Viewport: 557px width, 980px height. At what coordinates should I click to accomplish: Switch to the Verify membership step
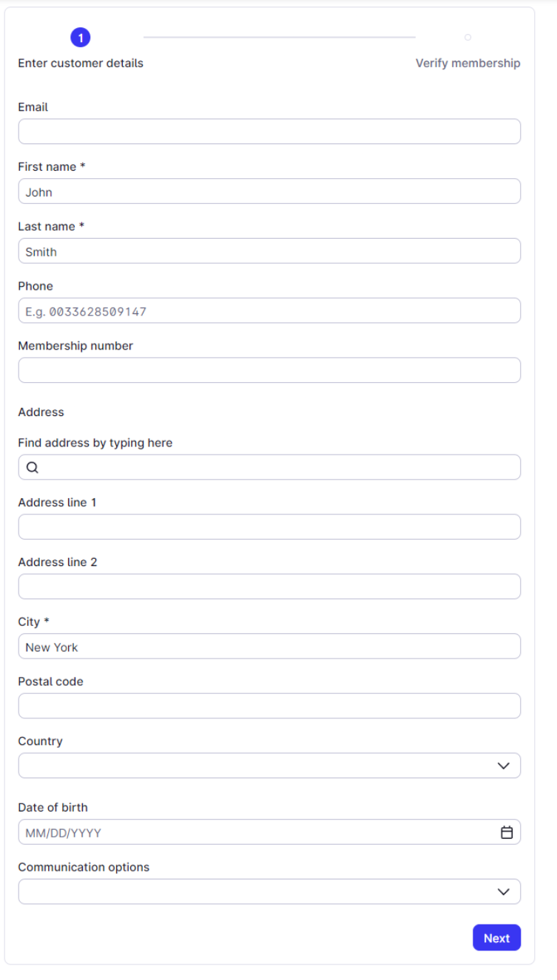467,63
